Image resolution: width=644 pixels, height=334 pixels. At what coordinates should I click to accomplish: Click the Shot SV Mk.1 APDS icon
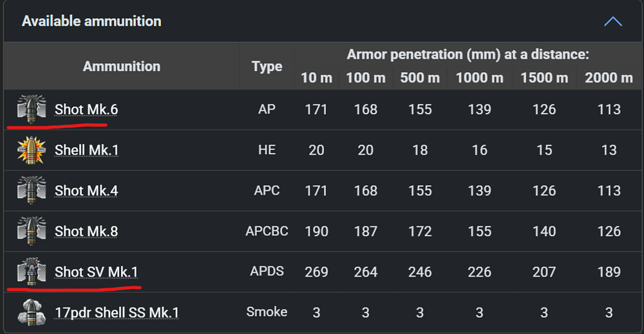coord(32,271)
